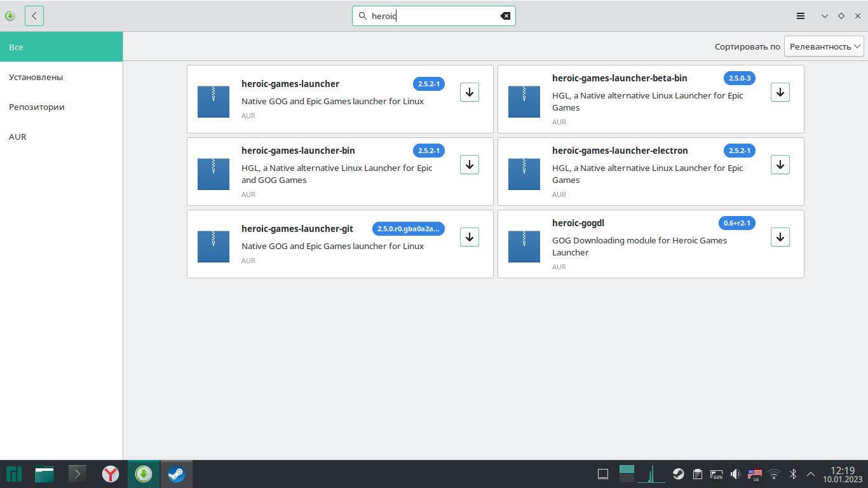Click Steam tray icon
Screen dimensions: 868x488
tap(679, 474)
